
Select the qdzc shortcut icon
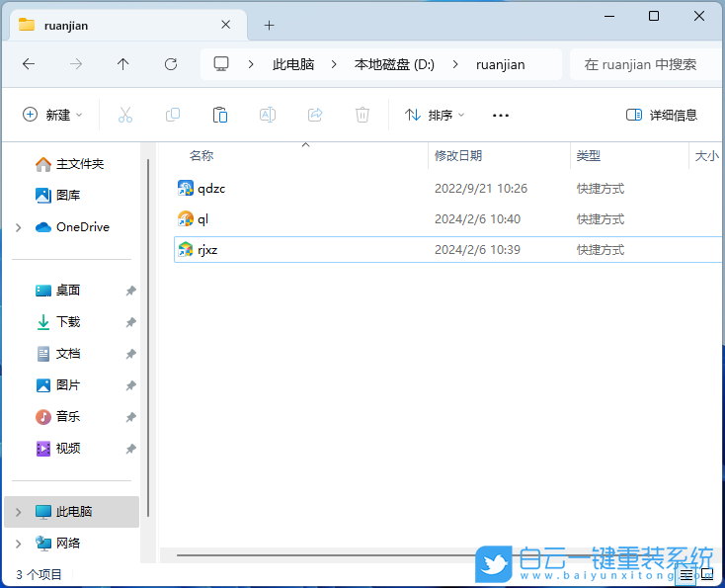(186, 189)
